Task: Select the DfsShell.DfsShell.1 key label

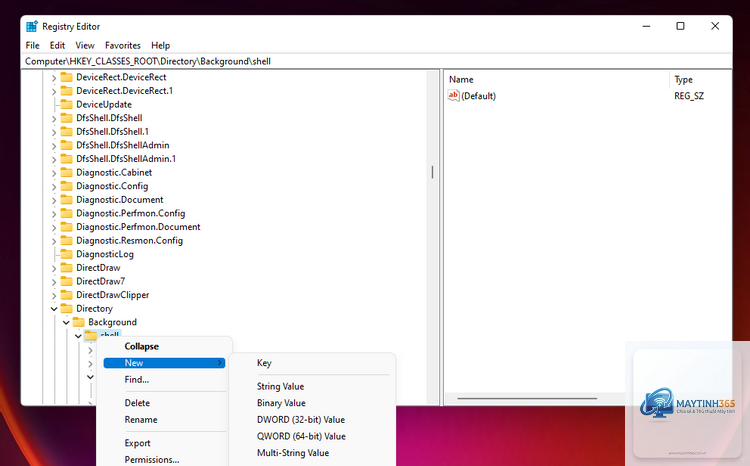Action: point(112,132)
